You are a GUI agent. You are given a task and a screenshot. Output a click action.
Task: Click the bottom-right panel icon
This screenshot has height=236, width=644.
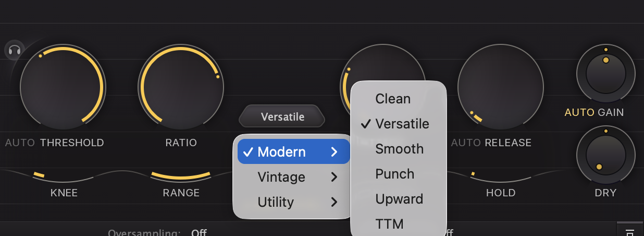[x=630, y=232]
